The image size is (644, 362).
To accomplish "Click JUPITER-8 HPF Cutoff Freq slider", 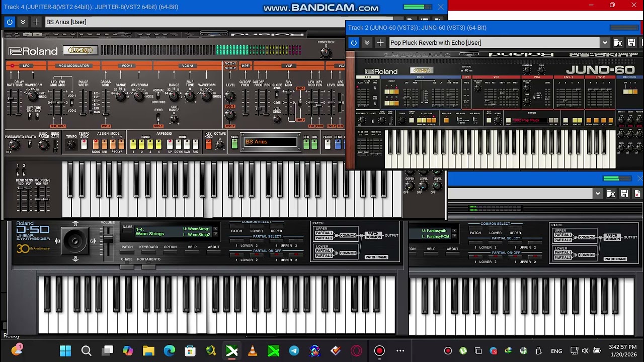I will coord(245,103).
